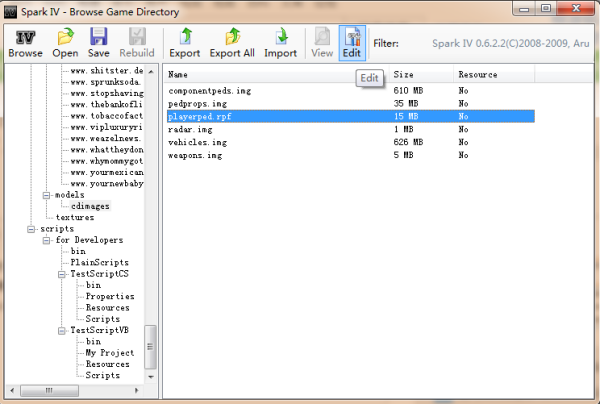Click the Export All toolbar icon

[231, 42]
